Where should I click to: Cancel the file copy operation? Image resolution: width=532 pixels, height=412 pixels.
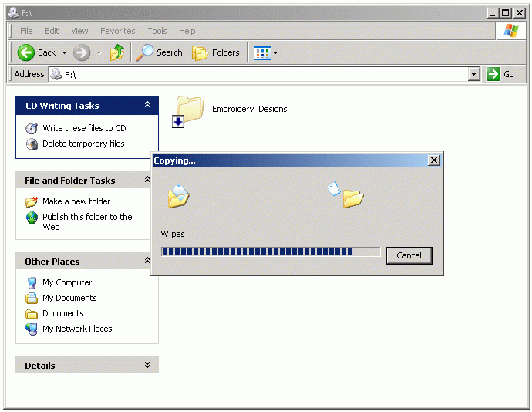tap(409, 255)
